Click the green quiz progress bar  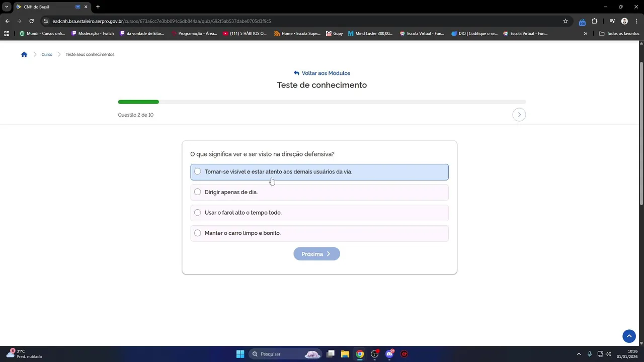pyautogui.click(x=138, y=102)
